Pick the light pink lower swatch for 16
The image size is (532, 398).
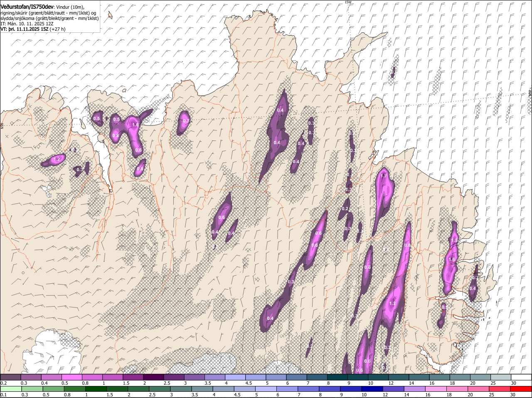point(436,389)
